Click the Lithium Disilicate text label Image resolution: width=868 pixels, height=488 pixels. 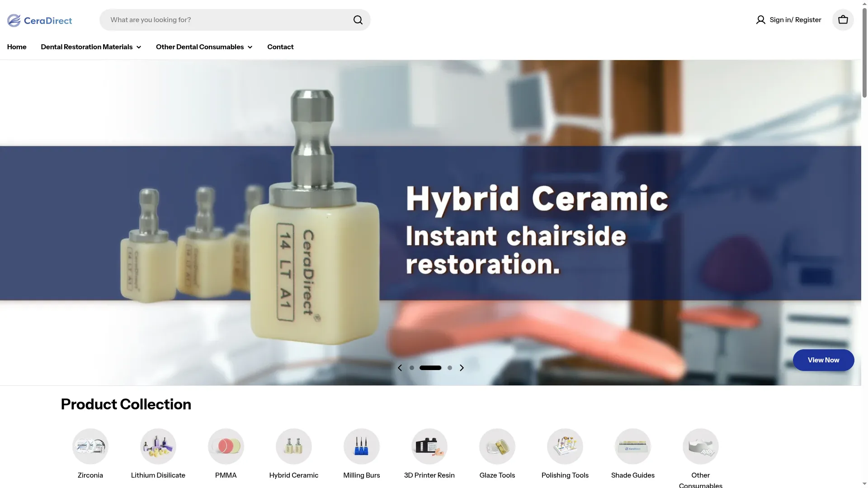click(158, 475)
